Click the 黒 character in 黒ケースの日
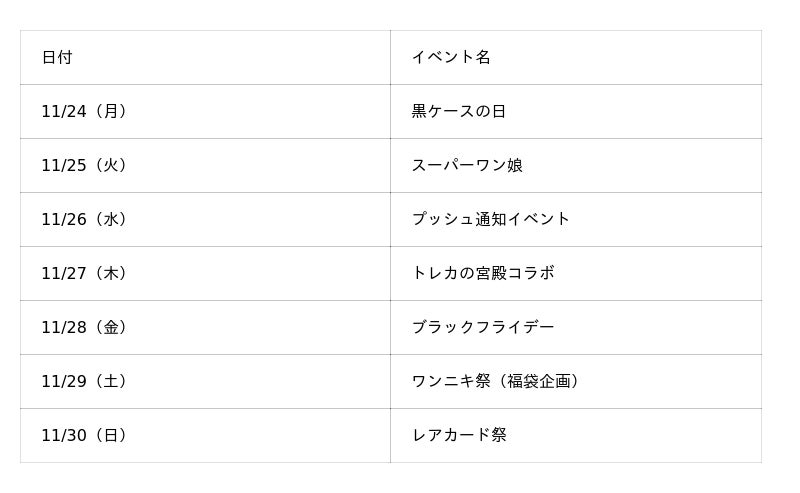 [x=420, y=112]
